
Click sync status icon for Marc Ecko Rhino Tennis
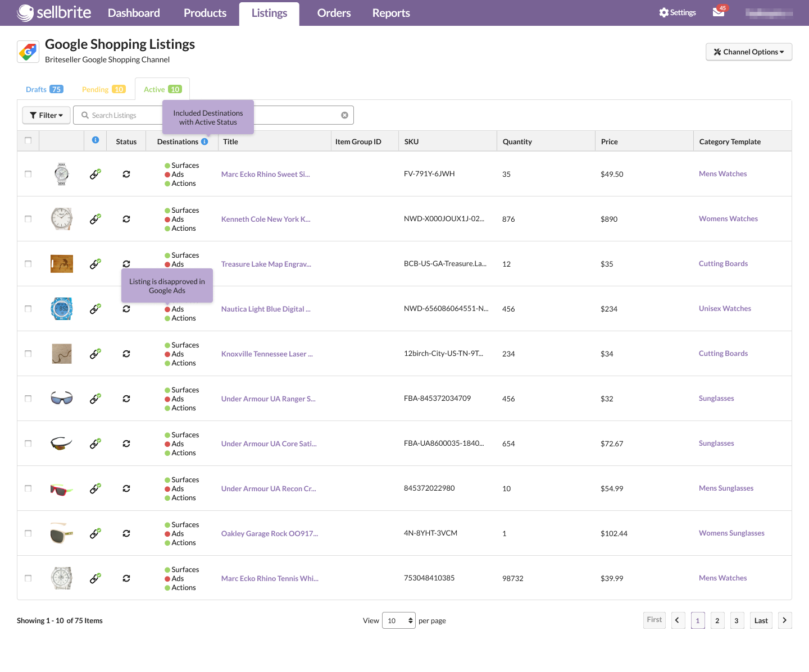[x=126, y=578]
